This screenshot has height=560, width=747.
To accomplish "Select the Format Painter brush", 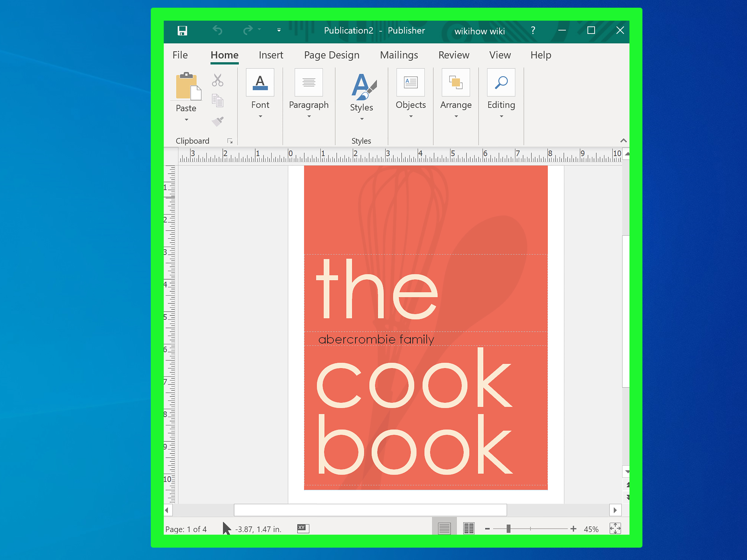I will 218,121.
